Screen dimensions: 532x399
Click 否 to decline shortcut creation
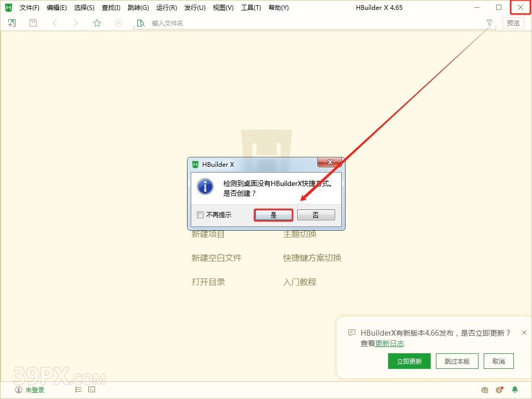pos(316,215)
